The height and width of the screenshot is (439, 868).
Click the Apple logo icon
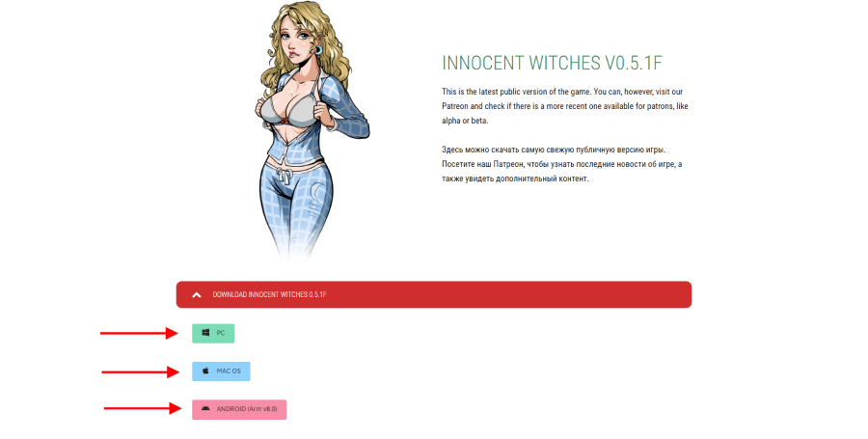(205, 370)
